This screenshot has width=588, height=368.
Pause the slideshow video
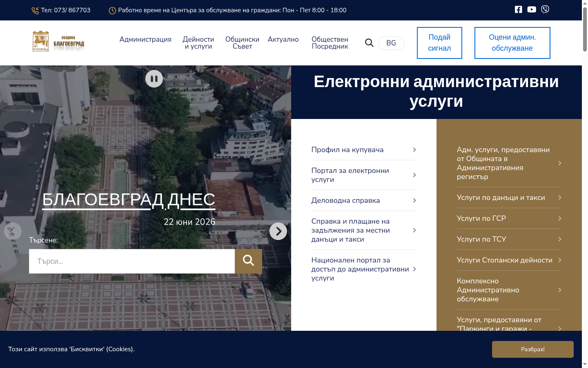(x=154, y=79)
